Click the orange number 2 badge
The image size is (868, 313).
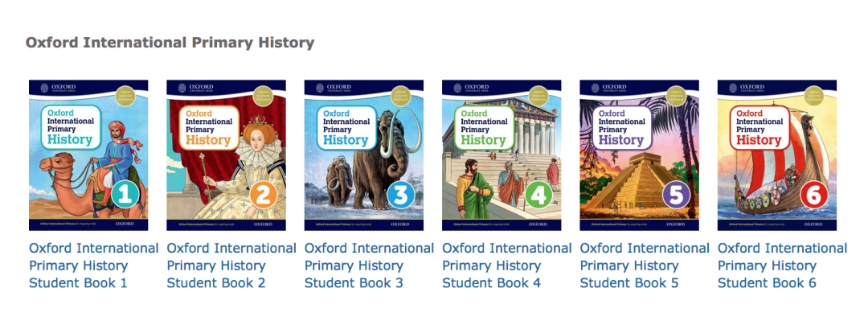(262, 196)
